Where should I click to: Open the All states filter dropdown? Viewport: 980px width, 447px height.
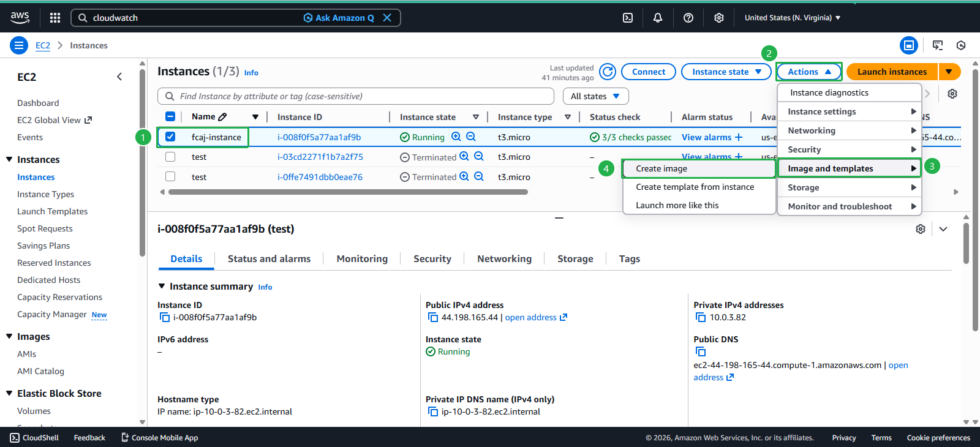(x=595, y=96)
